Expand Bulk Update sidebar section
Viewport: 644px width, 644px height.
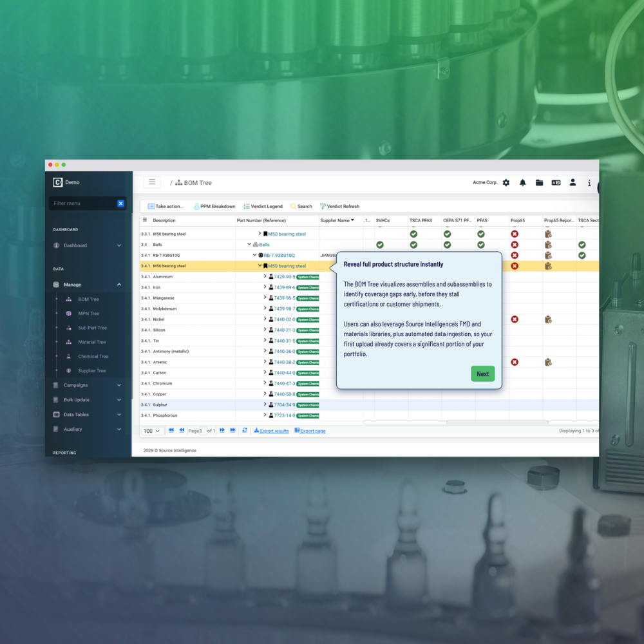pos(87,400)
